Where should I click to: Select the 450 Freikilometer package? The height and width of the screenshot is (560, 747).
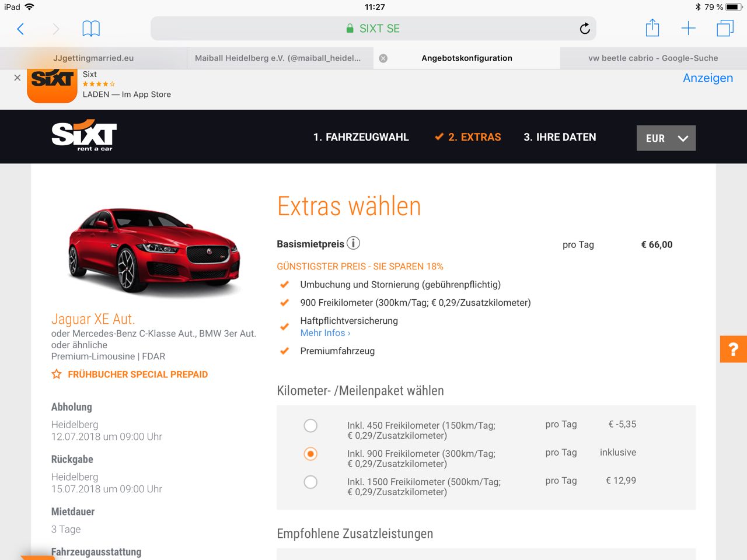pos(310,426)
